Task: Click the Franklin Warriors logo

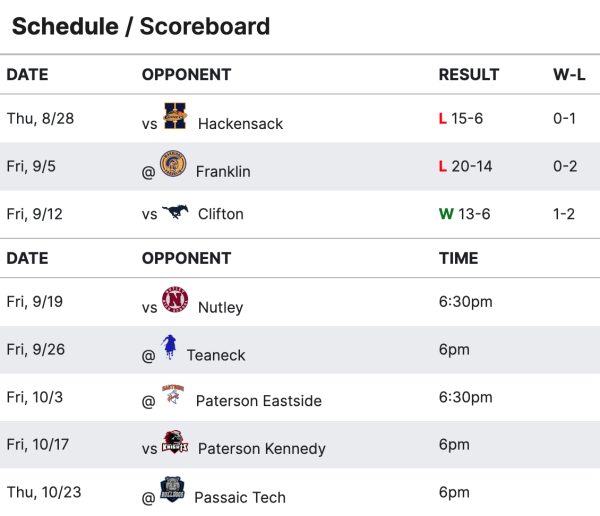Action: pyautogui.click(x=173, y=163)
